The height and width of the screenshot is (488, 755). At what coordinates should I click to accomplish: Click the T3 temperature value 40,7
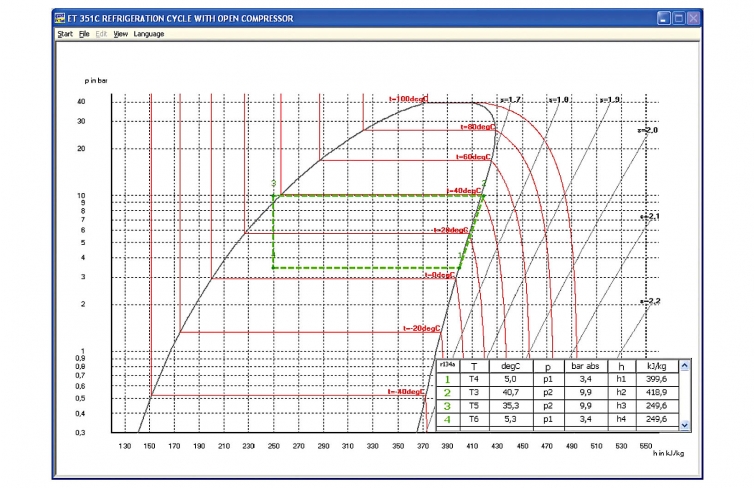(510, 395)
